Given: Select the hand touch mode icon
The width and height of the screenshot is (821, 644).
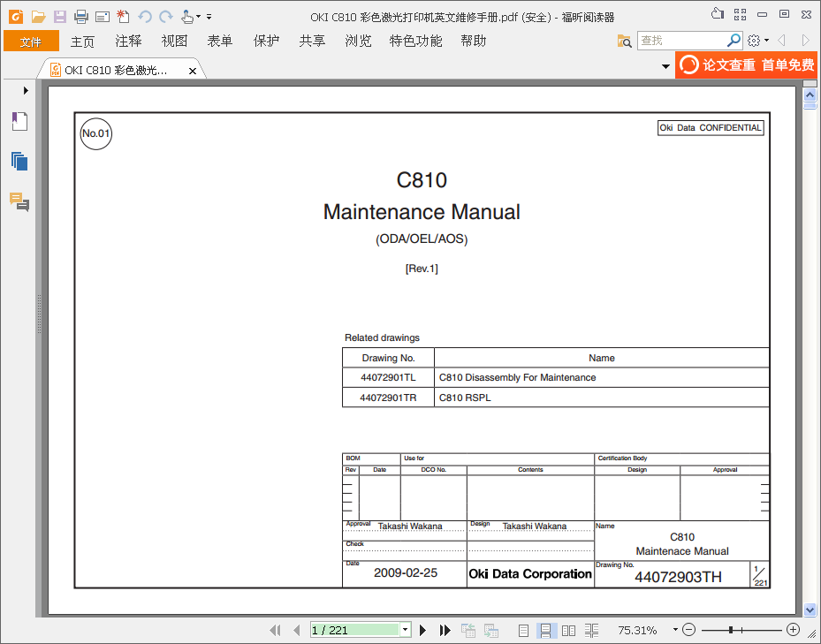Looking at the screenshot, I should coord(187,17).
